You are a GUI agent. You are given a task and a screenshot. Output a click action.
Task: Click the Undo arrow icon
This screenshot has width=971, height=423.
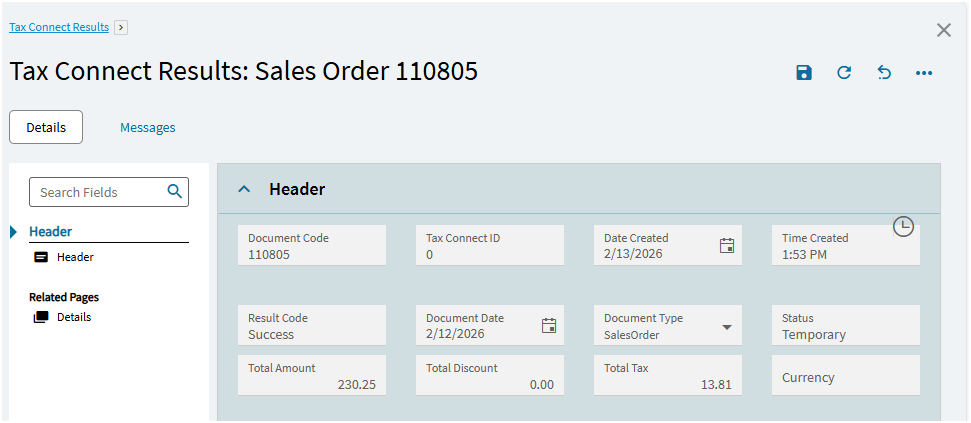pyautogui.click(x=884, y=72)
